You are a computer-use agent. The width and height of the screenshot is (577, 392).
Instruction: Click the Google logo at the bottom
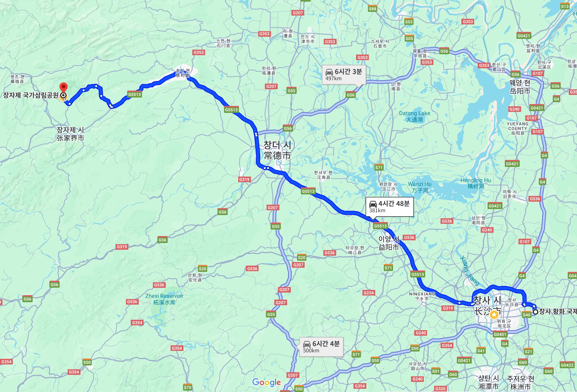tap(266, 382)
